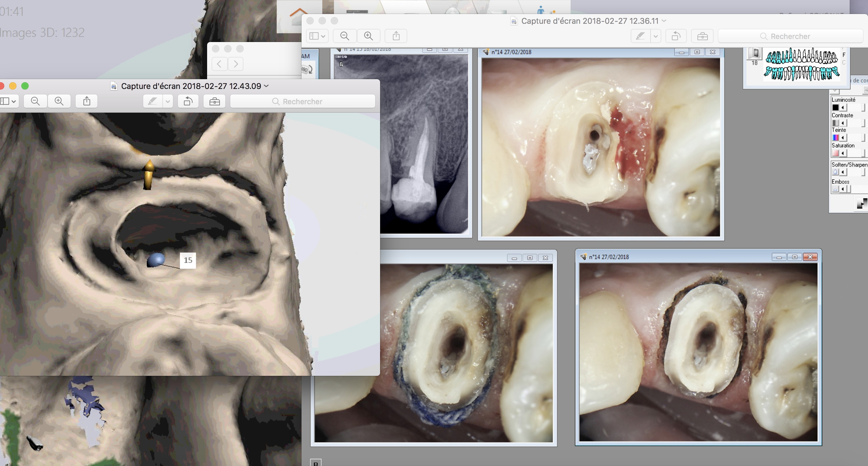Open title dropdown of Capture 12.43.09
The image size is (868, 466).
(x=266, y=86)
